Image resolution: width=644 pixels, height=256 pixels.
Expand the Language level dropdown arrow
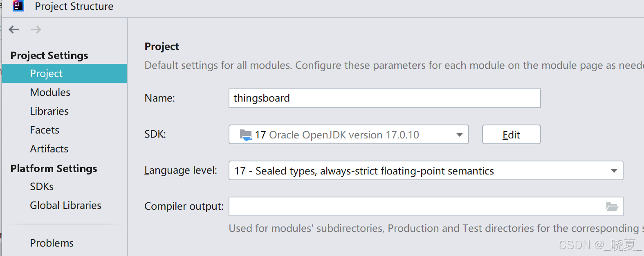614,171
